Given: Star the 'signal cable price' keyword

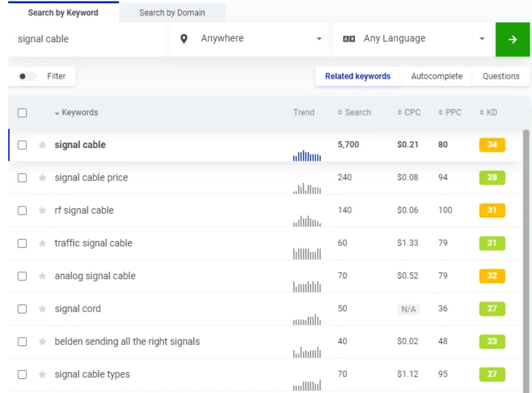Looking at the screenshot, I should (x=43, y=178).
